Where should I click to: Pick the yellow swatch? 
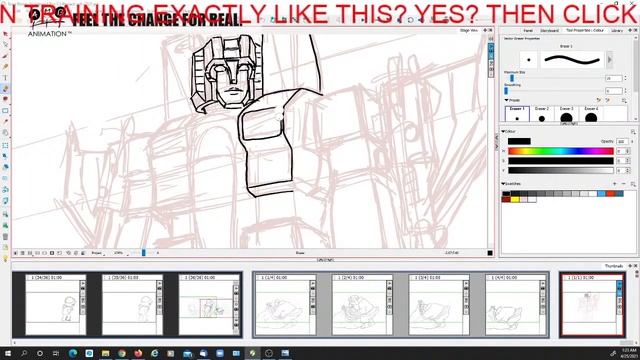[515, 200]
